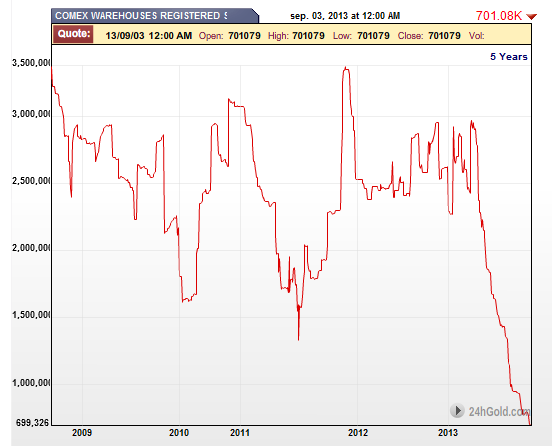Screen dimensions: 552x446
Task: Click the 2010 x-axis year label
Action: click(x=179, y=432)
